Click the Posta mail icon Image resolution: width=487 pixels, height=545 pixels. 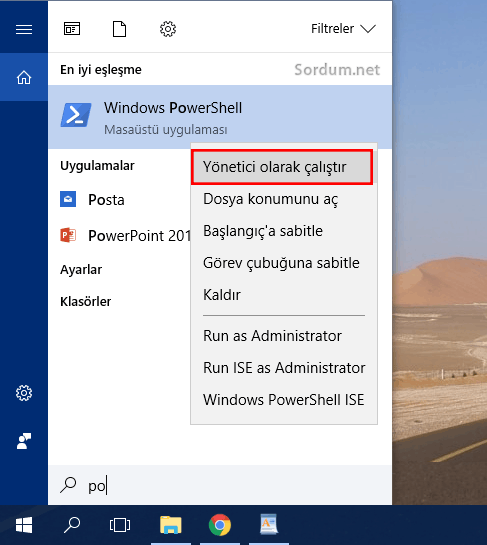tap(68, 199)
